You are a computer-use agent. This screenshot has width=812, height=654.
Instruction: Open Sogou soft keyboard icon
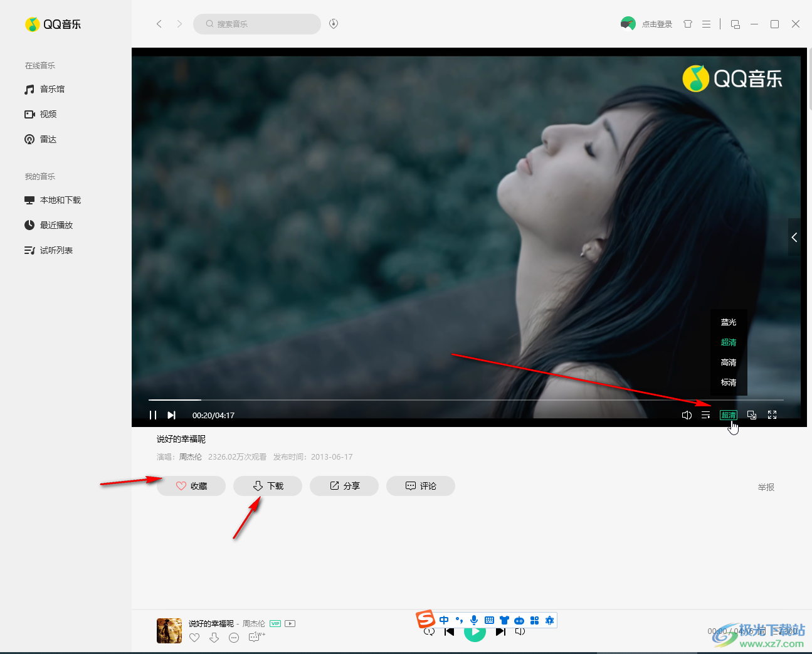[x=489, y=620]
